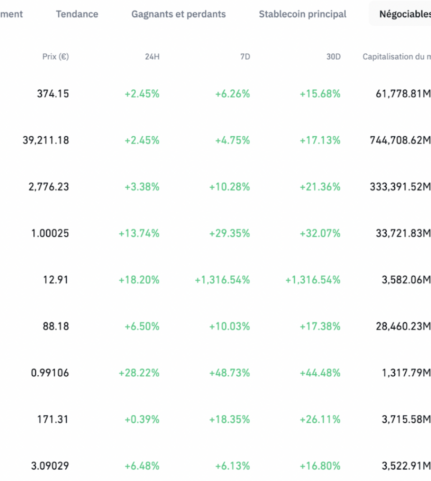Click the 30D value +32.07%

click(x=320, y=233)
